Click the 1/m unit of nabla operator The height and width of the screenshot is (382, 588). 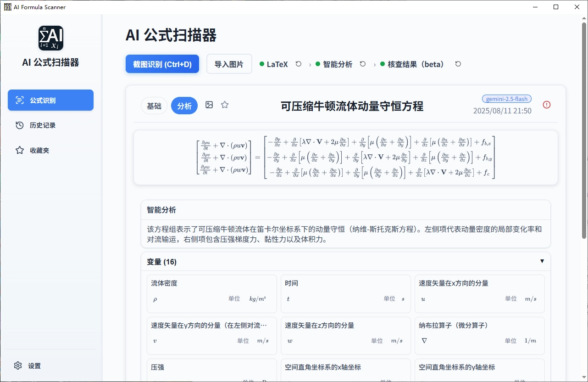530,341
